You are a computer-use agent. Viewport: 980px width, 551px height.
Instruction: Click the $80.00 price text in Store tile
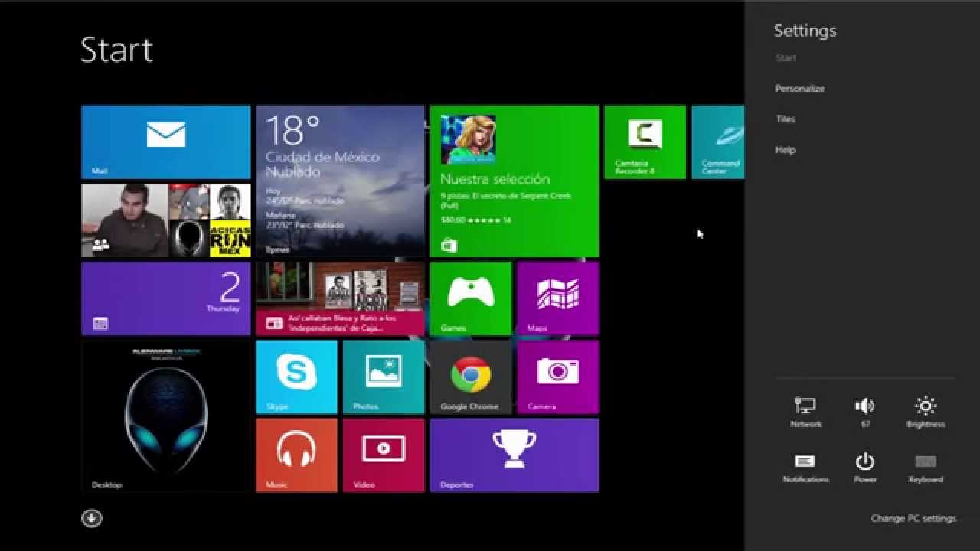tap(454, 220)
